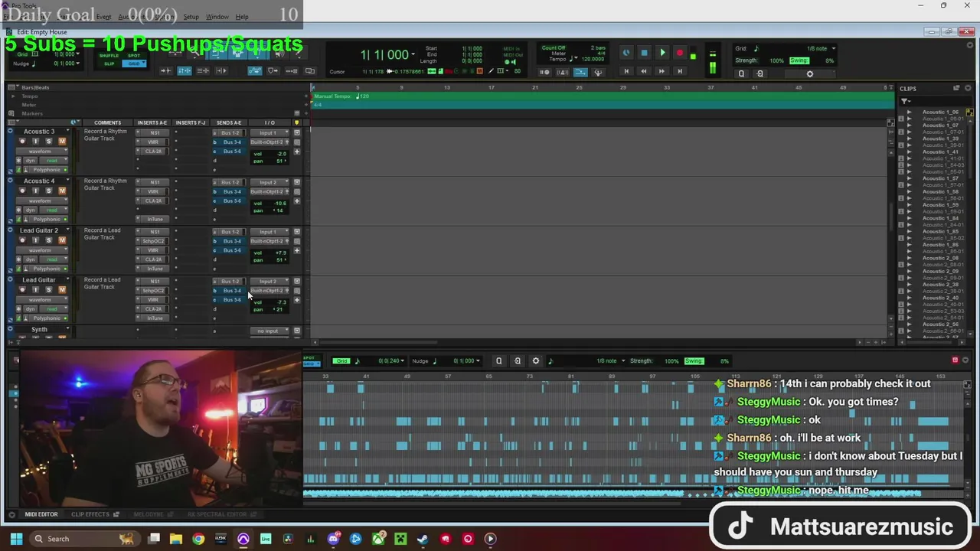Viewport: 980px width, 551px height.
Task: Click the Quantize Q button in toolbar
Action: click(741, 74)
